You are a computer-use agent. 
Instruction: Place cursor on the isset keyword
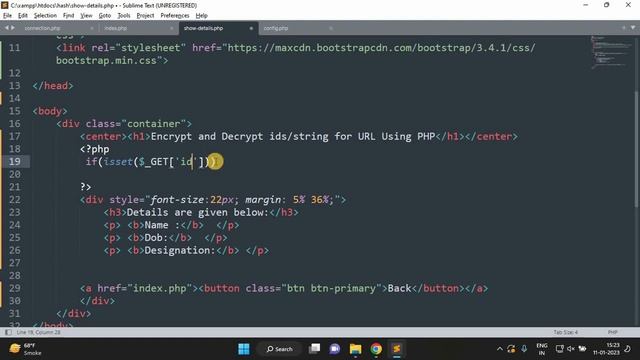pyautogui.click(x=118, y=162)
